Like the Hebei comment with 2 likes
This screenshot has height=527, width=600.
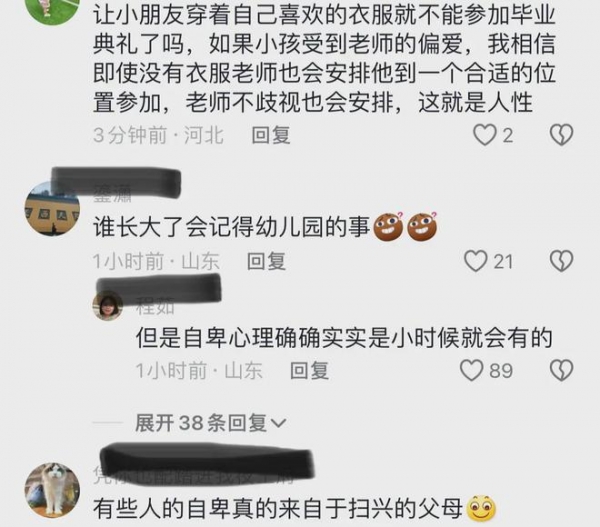pyautogui.click(x=484, y=135)
